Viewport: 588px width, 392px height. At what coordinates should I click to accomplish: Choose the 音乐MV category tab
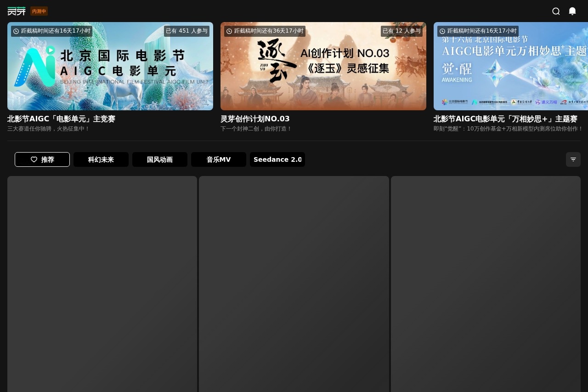(x=219, y=159)
